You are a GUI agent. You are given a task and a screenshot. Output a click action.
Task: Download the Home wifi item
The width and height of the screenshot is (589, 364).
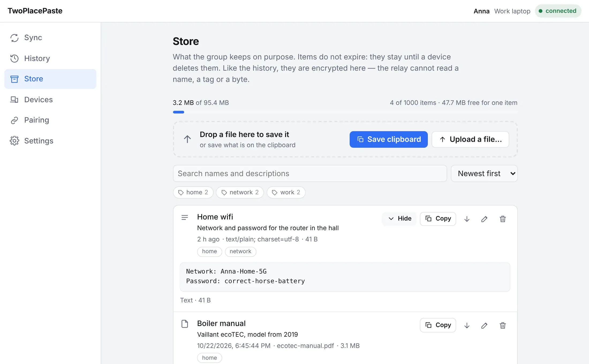pyautogui.click(x=467, y=219)
